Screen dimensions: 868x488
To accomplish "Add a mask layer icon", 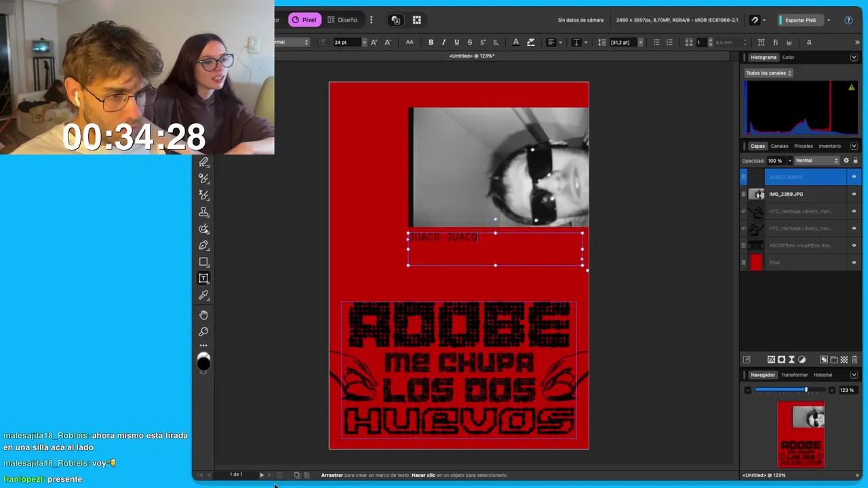I will [x=781, y=359].
